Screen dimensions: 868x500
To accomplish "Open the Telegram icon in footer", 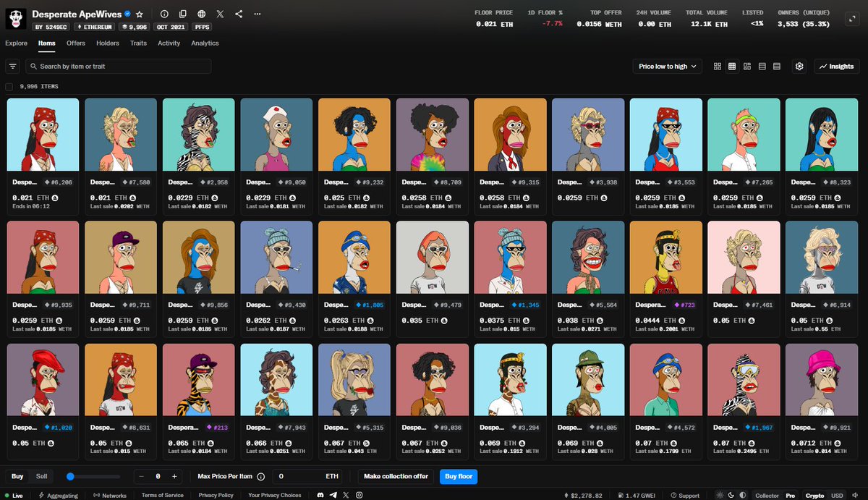I will click(x=333, y=495).
